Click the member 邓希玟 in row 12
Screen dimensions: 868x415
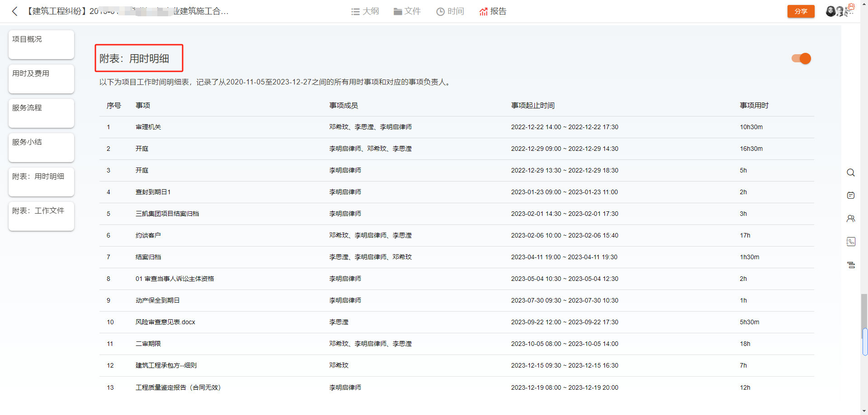[339, 366]
